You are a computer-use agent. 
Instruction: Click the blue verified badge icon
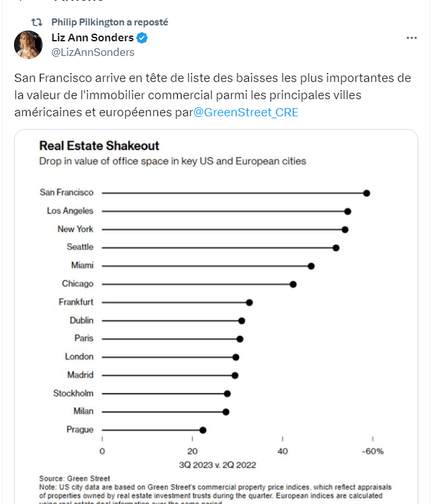143,38
